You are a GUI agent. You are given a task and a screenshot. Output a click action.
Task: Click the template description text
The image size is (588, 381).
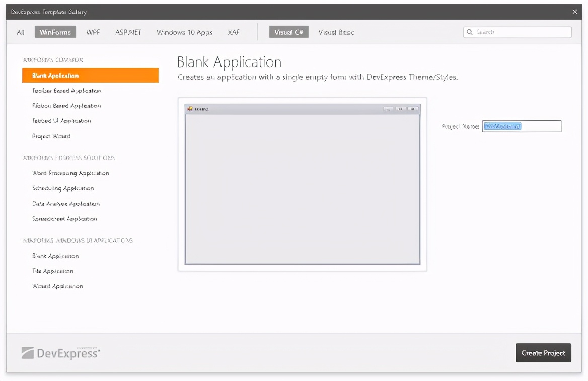pyautogui.click(x=318, y=77)
